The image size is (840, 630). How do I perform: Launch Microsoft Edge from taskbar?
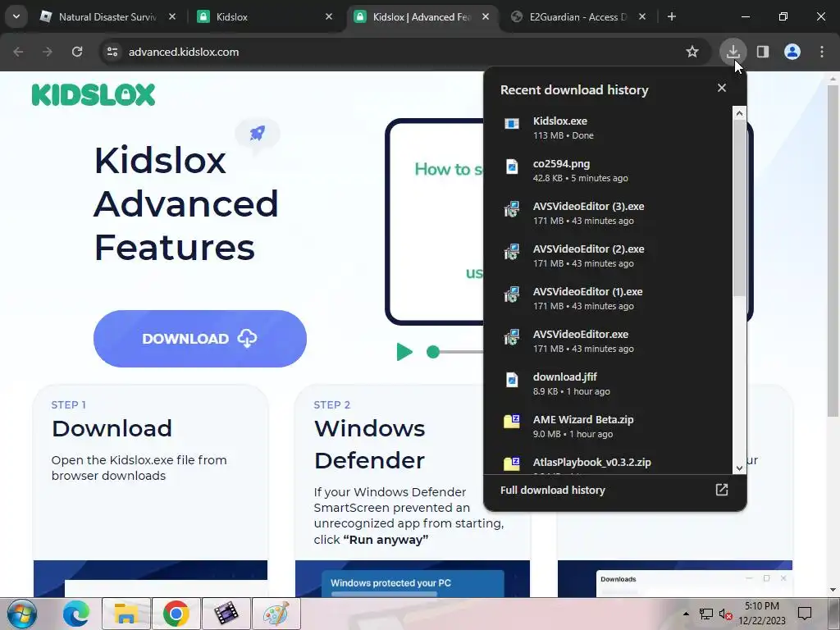point(76,614)
